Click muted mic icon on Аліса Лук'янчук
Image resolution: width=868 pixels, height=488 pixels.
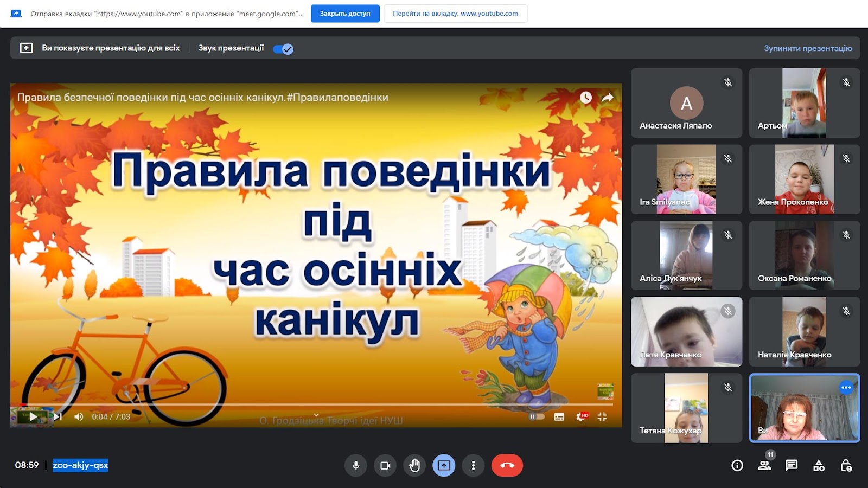click(x=728, y=235)
